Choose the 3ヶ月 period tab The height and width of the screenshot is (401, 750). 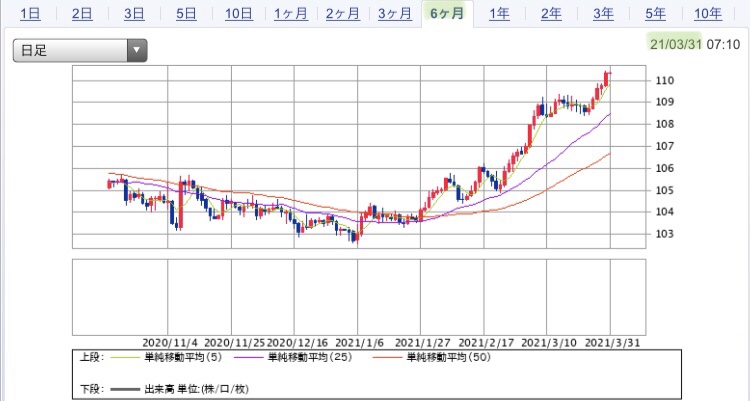395,13
